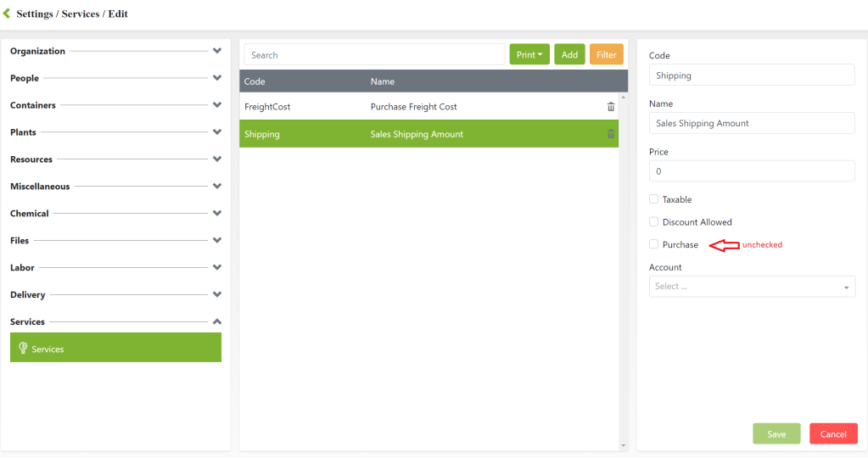Screen dimensions: 868x458
Task: Save the service changes
Action: 776,433
